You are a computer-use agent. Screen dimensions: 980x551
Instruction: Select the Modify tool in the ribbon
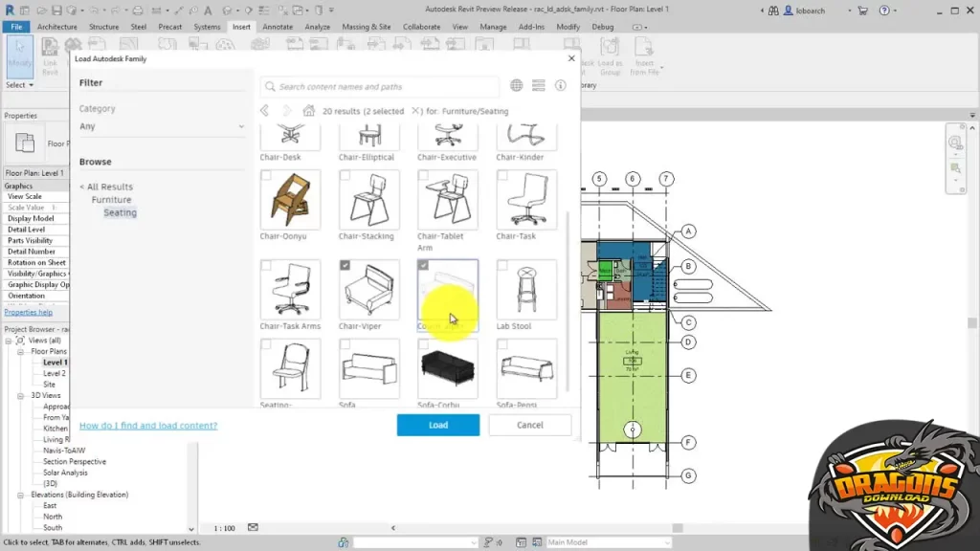pyautogui.click(x=19, y=57)
